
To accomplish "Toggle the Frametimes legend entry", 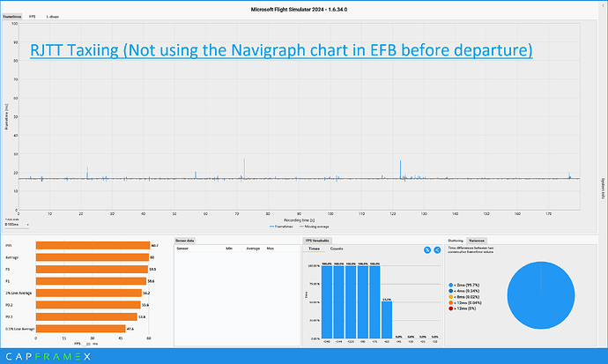I will coord(281,227).
